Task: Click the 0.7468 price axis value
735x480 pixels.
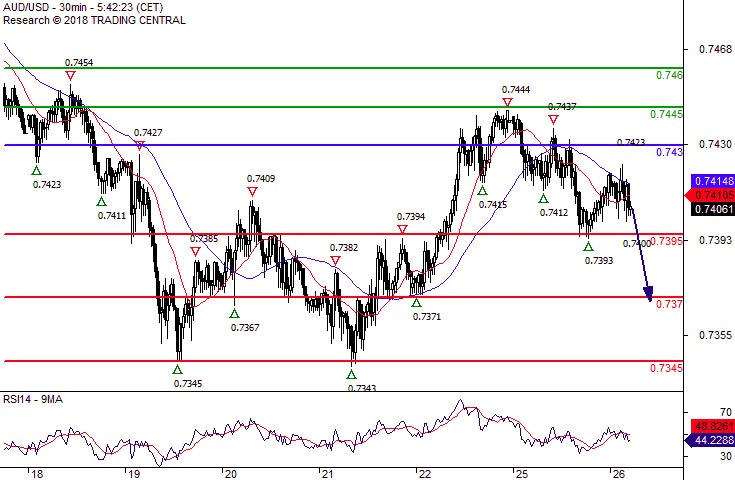Action: tap(715, 49)
